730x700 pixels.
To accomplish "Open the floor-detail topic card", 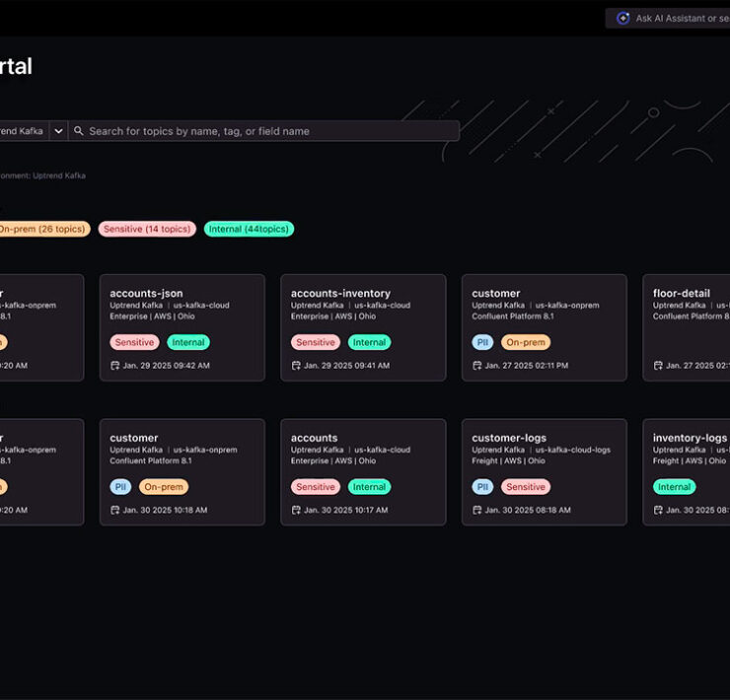I will tap(687, 327).
